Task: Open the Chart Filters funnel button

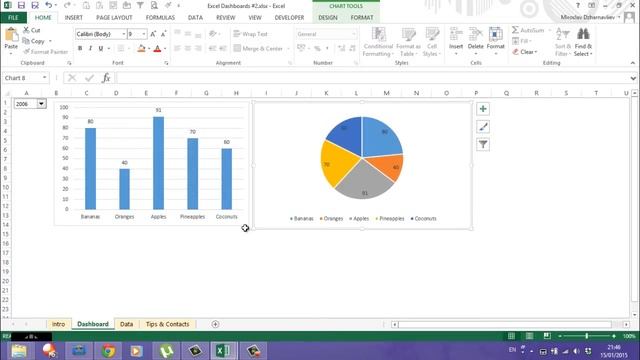Action: tap(483, 144)
